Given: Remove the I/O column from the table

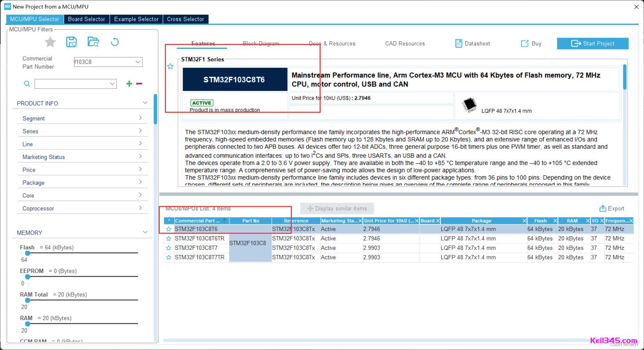Looking at the screenshot, I should point(602,221).
